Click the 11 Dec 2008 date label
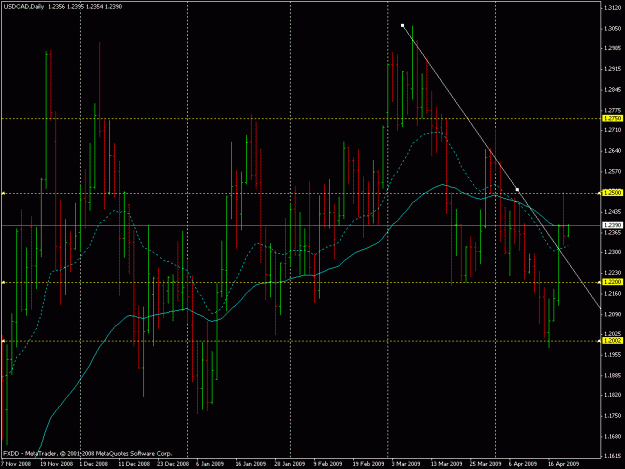The width and height of the screenshot is (625, 469). [134, 464]
